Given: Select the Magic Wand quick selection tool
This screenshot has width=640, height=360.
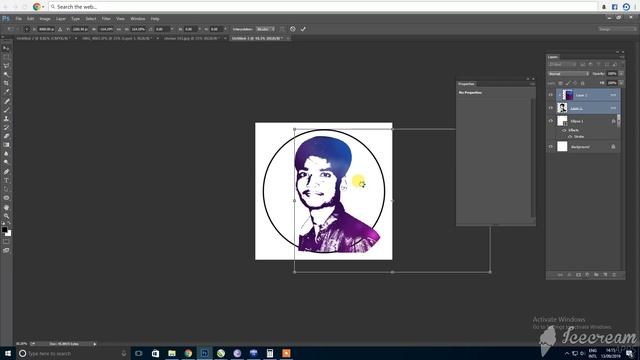Looking at the screenshot, I should tap(6, 74).
